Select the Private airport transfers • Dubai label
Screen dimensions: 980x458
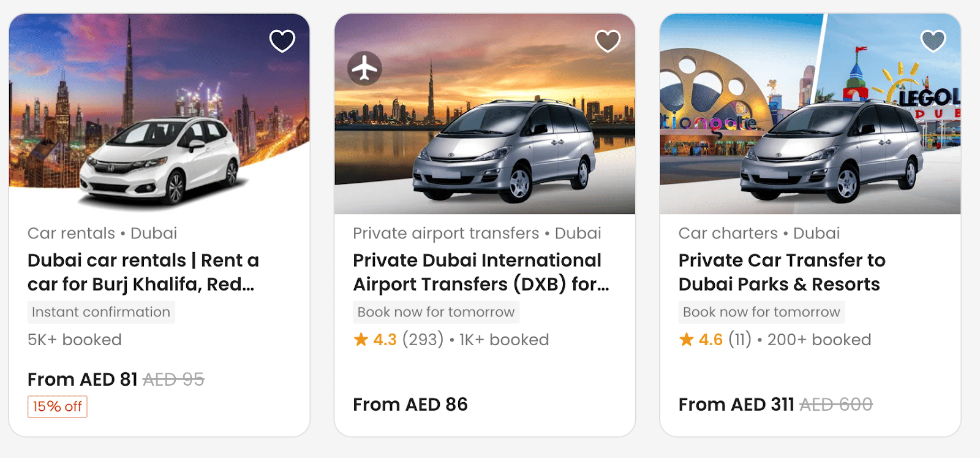[477, 234]
